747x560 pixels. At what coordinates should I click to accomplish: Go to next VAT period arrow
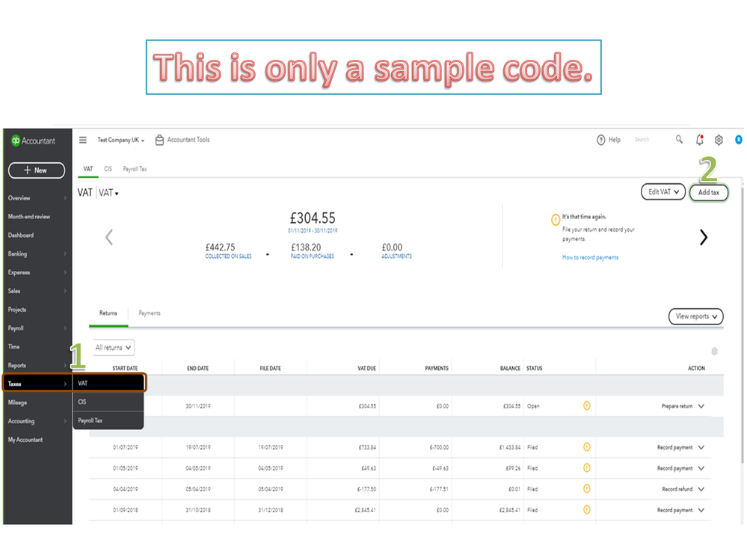[703, 237]
